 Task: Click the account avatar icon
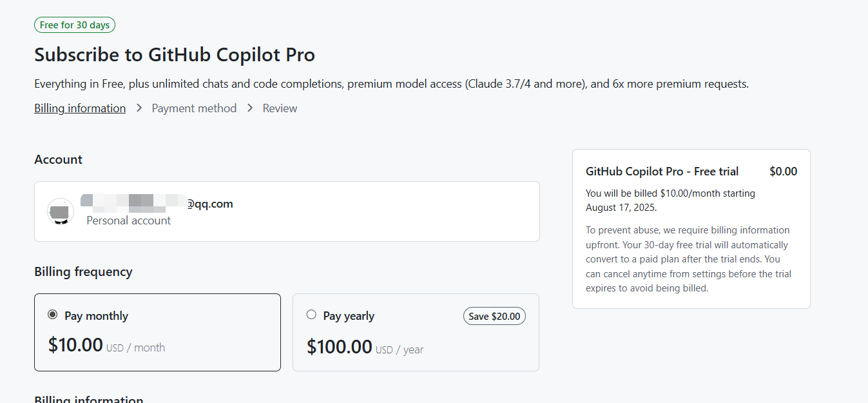coord(60,211)
